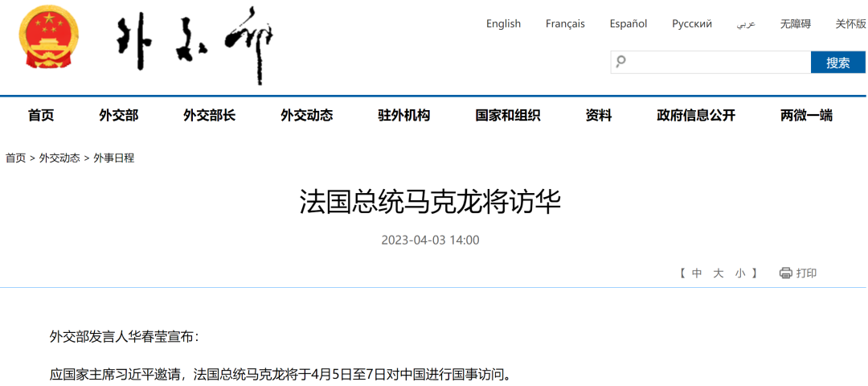Viewport: 868px width, 386px height.
Task: Click the printer icon
Action: 785,273
